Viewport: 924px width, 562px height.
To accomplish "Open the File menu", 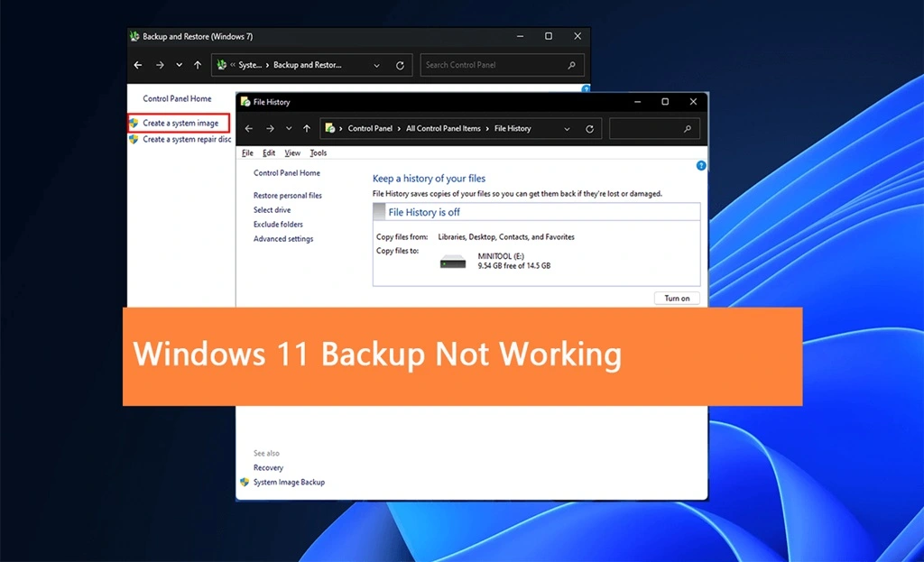I will pyautogui.click(x=247, y=152).
